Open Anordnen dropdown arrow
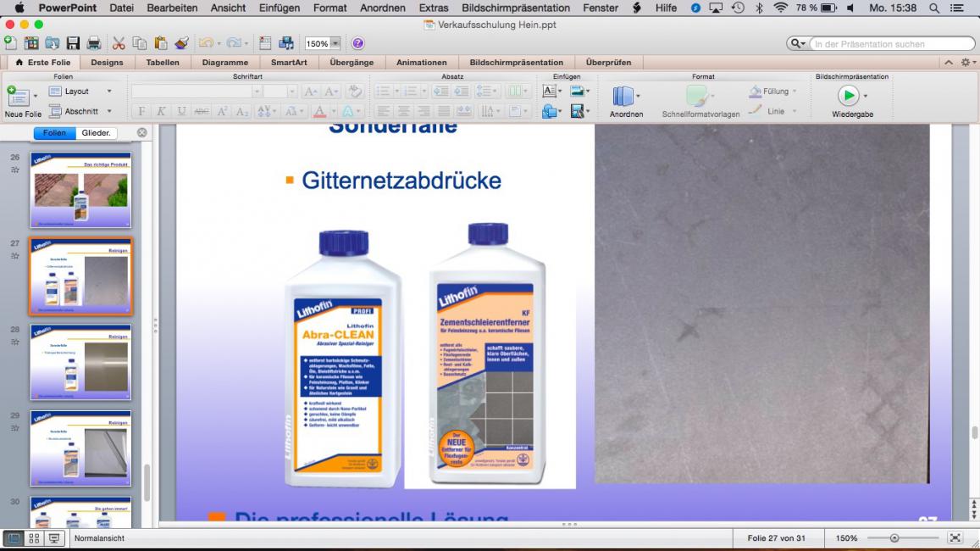The height and width of the screenshot is (551, 980). tap(638, 97)
